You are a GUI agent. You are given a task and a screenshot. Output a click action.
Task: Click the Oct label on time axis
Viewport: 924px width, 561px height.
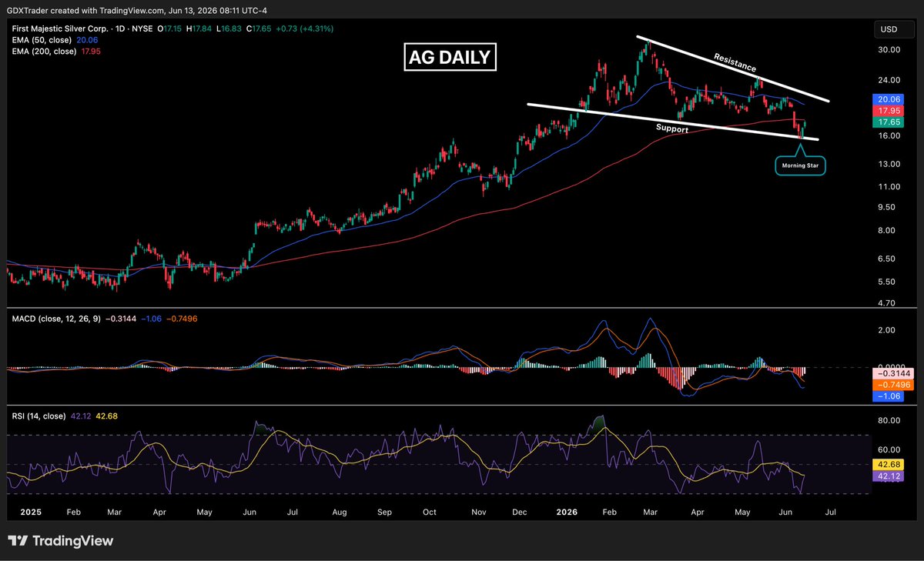pyautogui.click(x=430, y=510)
